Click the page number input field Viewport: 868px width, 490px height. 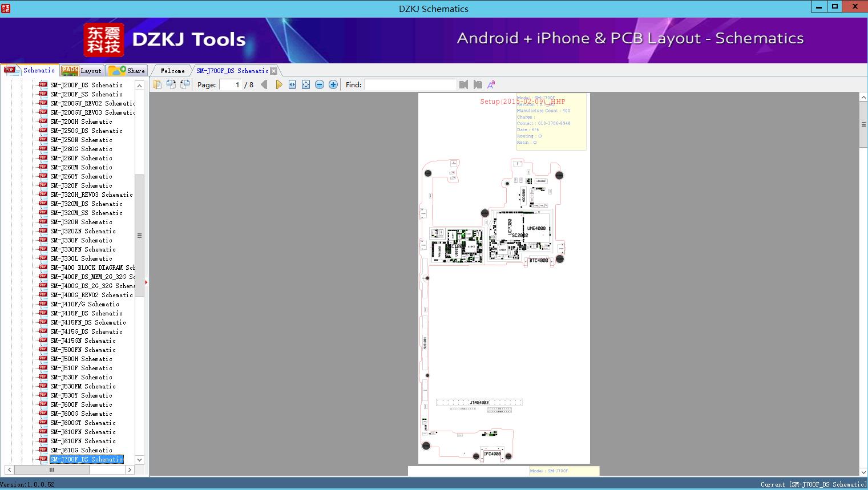(x=230, y=84)
